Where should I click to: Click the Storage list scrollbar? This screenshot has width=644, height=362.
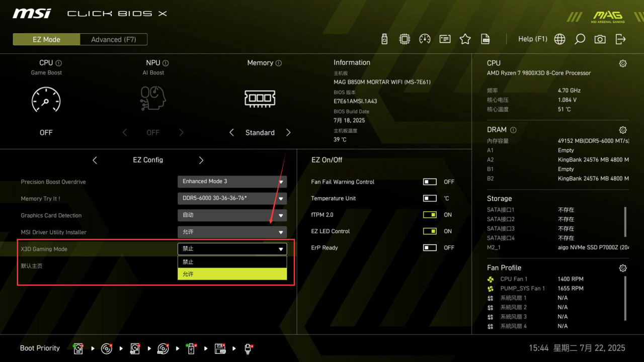click(x=626, y=222)
